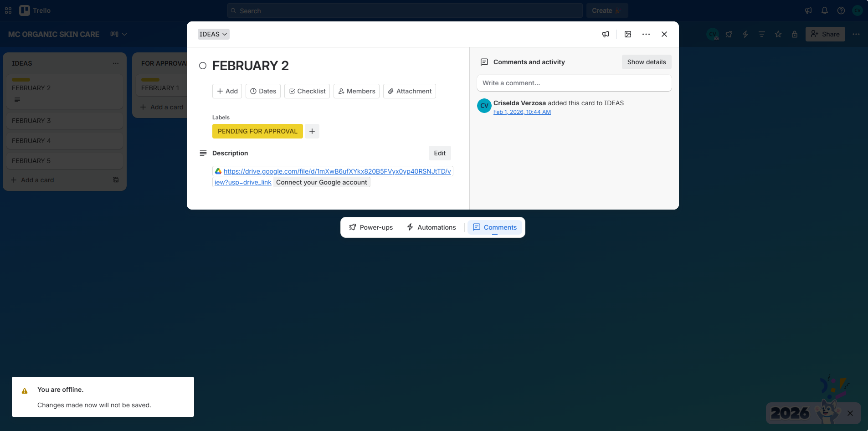Open board visibility lock icon

(795, 34)
